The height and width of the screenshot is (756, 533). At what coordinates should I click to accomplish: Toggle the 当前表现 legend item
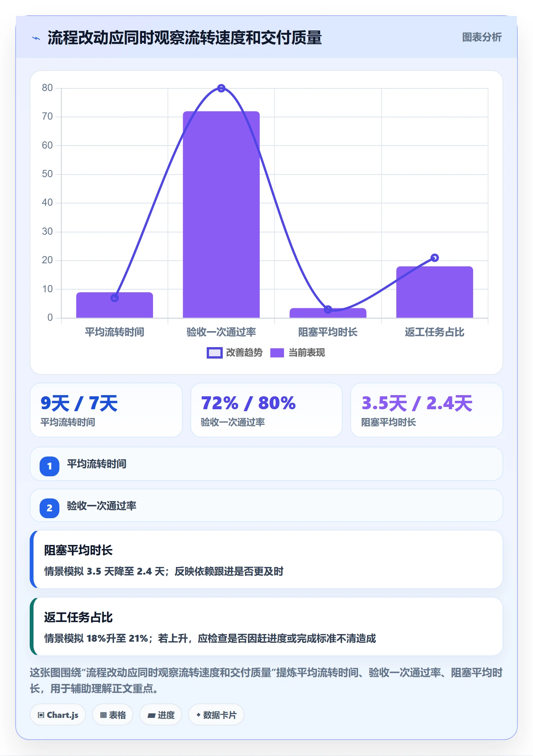[298, 353]
